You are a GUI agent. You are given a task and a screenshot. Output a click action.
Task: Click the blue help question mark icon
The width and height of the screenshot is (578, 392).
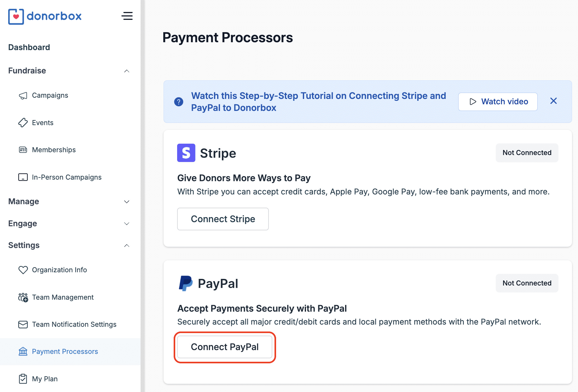(x=179, y=102)
